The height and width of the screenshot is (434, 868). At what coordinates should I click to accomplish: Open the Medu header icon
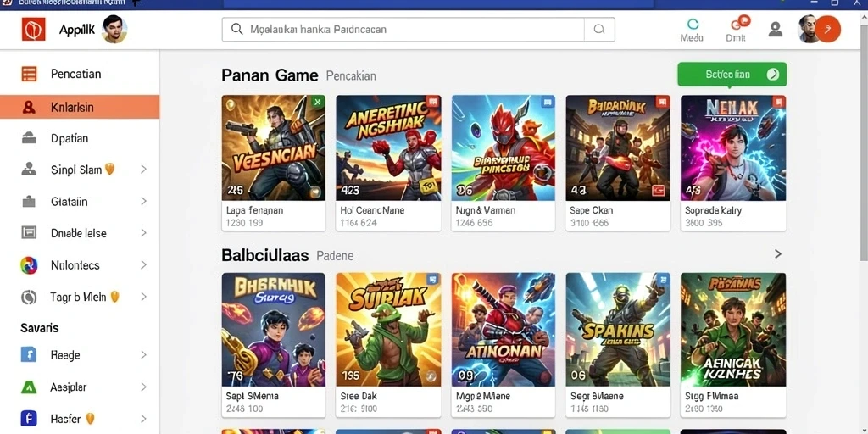pos(692,31)
